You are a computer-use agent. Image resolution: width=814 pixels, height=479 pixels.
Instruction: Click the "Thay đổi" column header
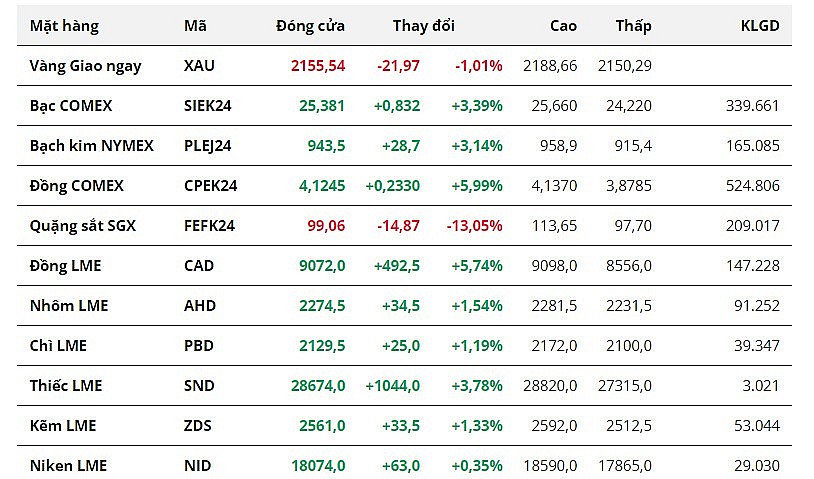pyautogui.click(x=423, y=26)
